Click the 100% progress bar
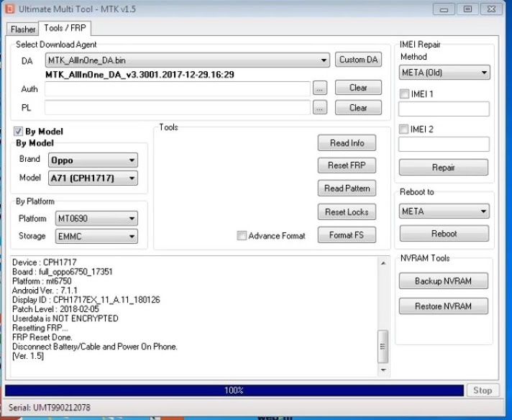The width and height of the screenshot is (512, 420). (234, 391)
